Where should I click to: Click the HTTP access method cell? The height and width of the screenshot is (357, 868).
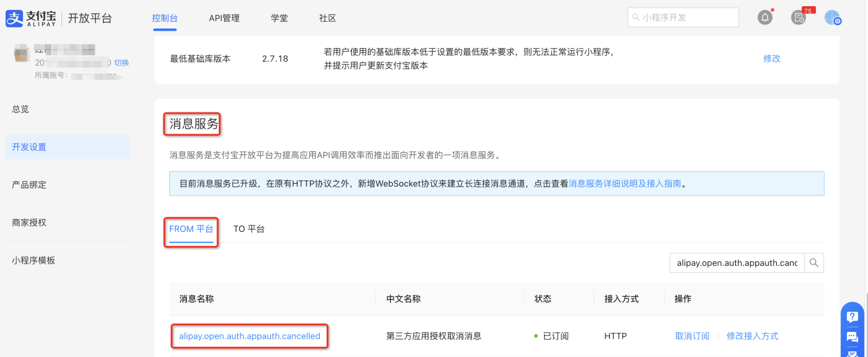(x=616, y=336)
